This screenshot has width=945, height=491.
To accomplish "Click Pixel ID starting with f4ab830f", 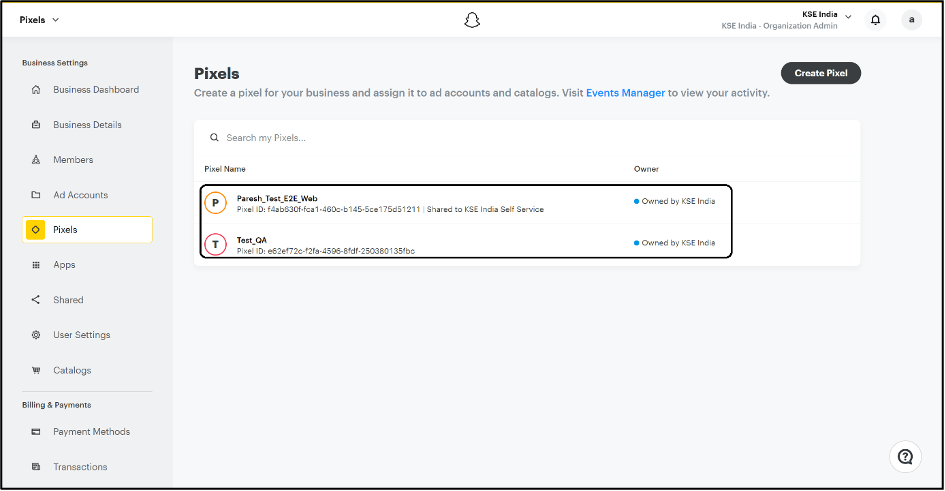I will (328, 210).
